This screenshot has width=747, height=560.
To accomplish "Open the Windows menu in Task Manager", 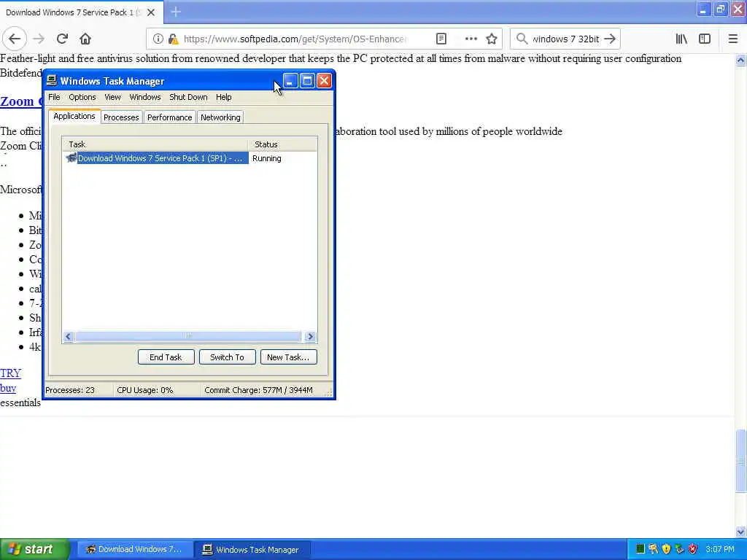I will (x=145, y=97).
